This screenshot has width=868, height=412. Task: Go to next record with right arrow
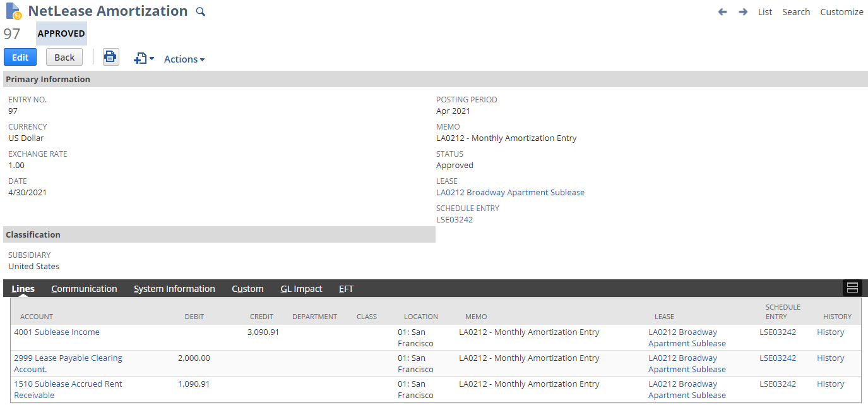pyautogui.click(x=743, y=12)
